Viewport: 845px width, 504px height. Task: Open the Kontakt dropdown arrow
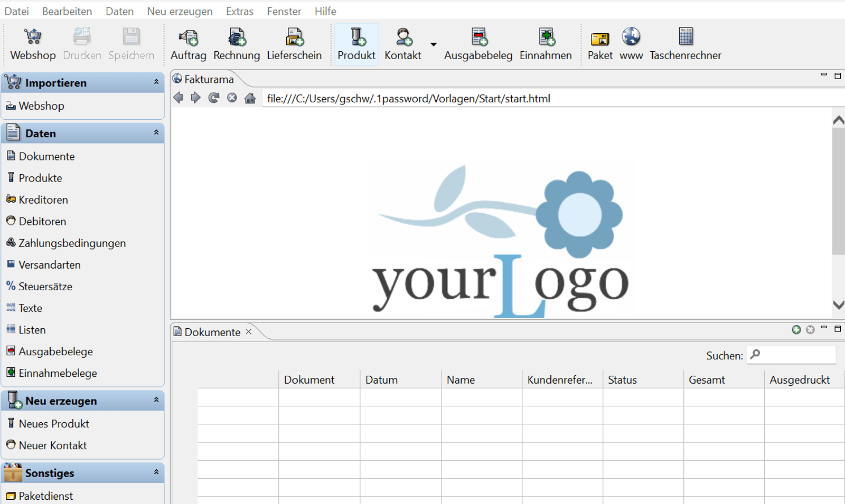click(x=434, y=45)
